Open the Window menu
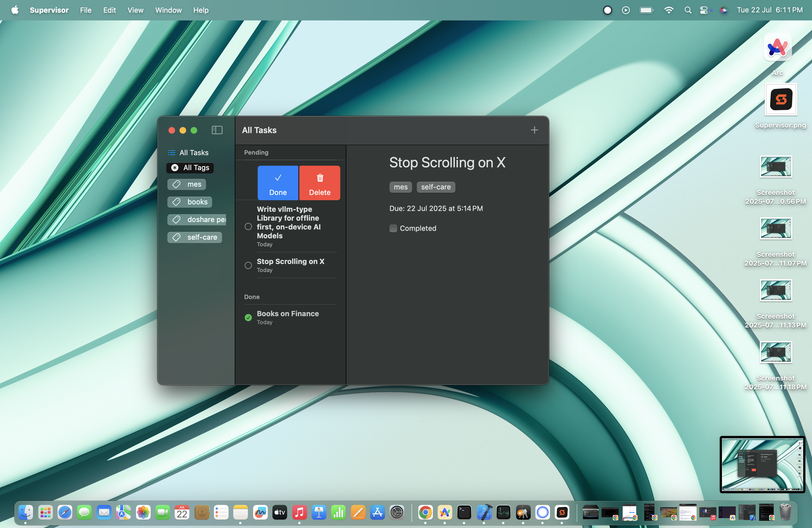This screenshot has width=812, height=528. tap(168, 10)
